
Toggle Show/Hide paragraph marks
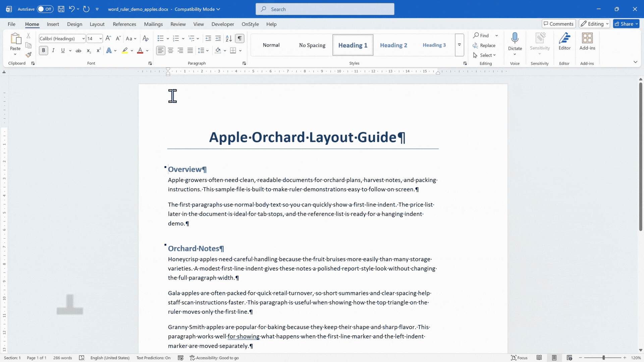tap(239, 39)
